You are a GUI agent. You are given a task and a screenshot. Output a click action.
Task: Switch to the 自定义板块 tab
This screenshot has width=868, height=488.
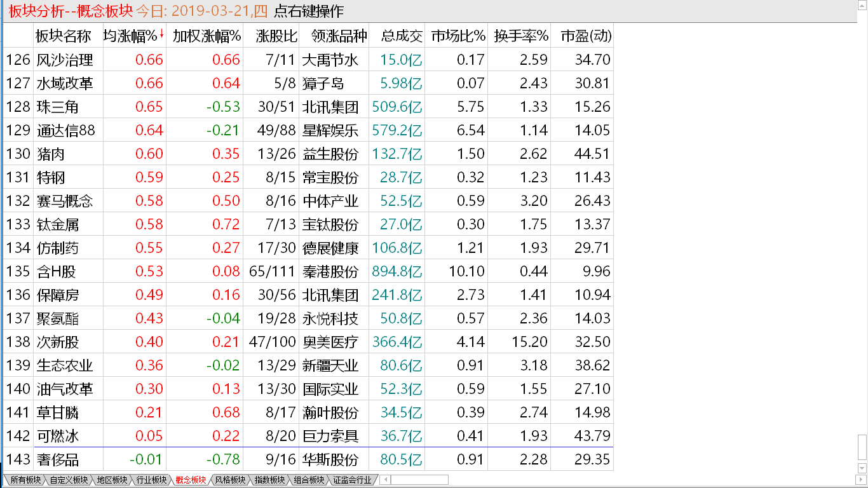[x=69, y=480]
